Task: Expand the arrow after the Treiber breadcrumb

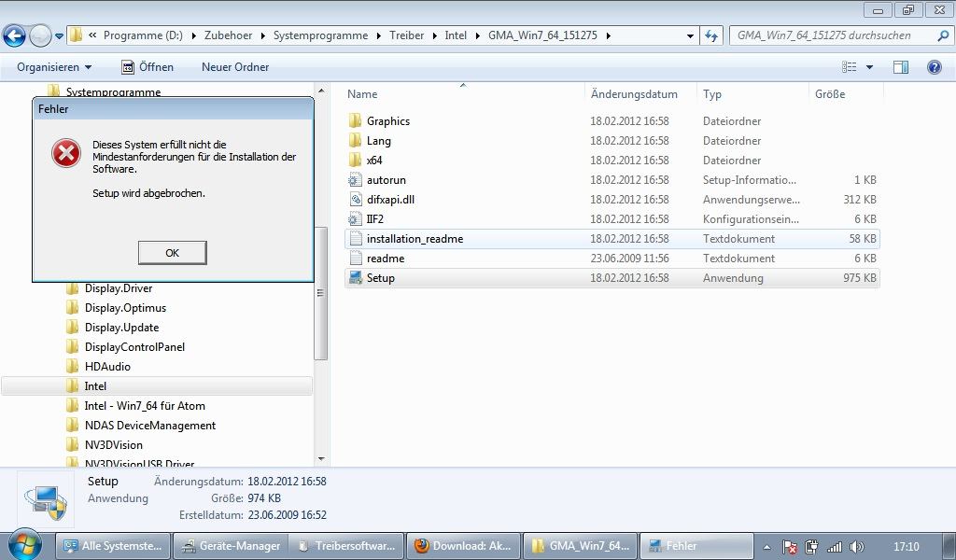Action: click(435, 36)
